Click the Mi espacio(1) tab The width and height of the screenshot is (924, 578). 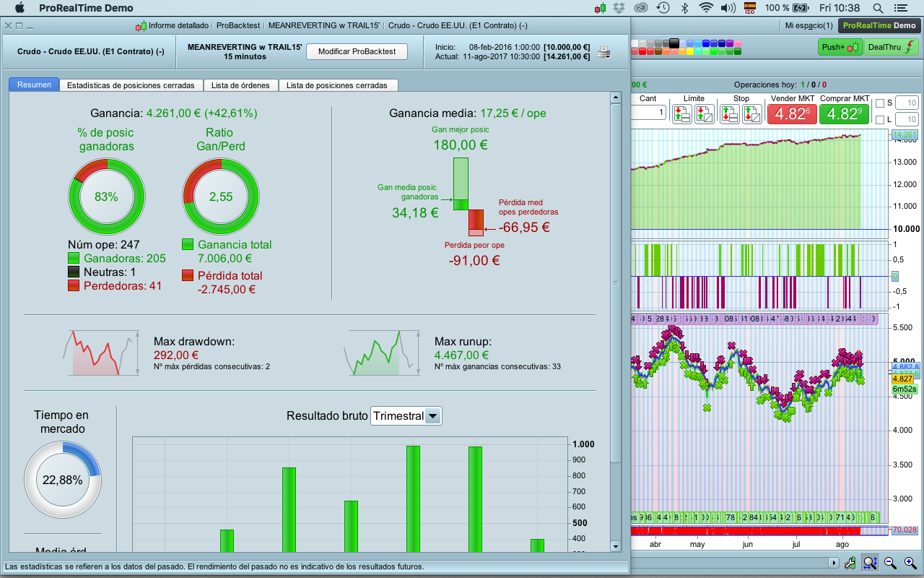click(809, 25)
